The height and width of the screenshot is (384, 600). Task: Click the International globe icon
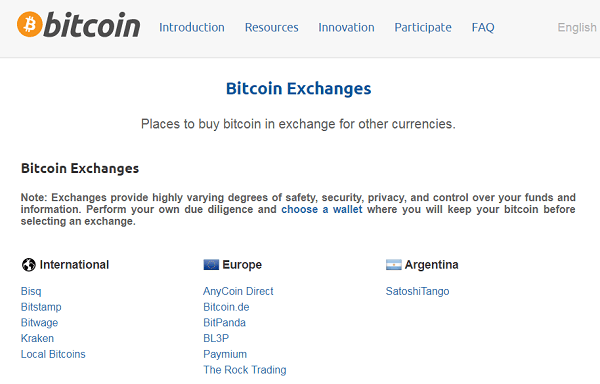pos(28,265)
